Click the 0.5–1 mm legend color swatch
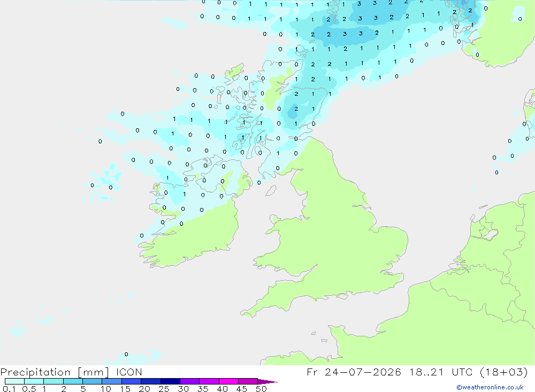Viewport: 535px width, 392px height. pos(34,381)
